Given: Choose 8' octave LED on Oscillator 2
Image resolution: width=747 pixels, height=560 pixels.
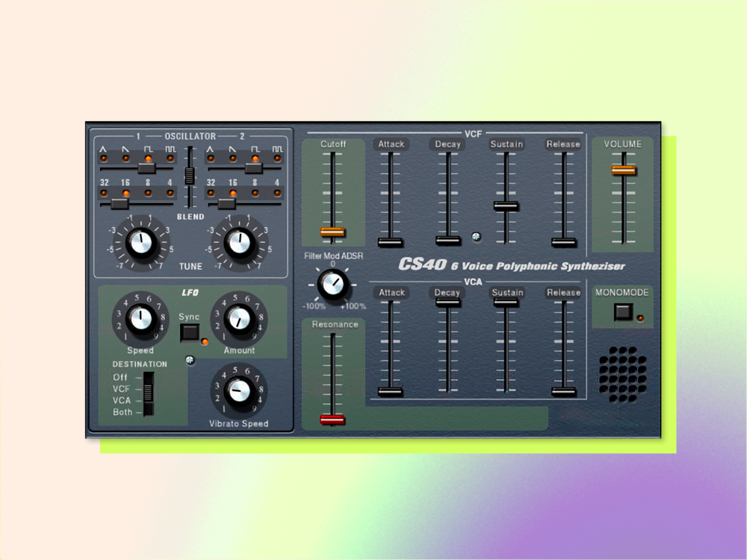Looking at the screenshot, I should click(x=255, y=193).
